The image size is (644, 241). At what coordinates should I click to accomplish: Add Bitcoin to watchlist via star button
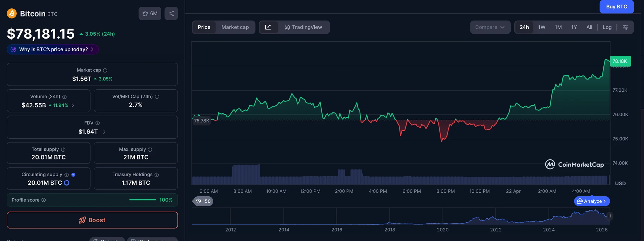pos(150,13)
